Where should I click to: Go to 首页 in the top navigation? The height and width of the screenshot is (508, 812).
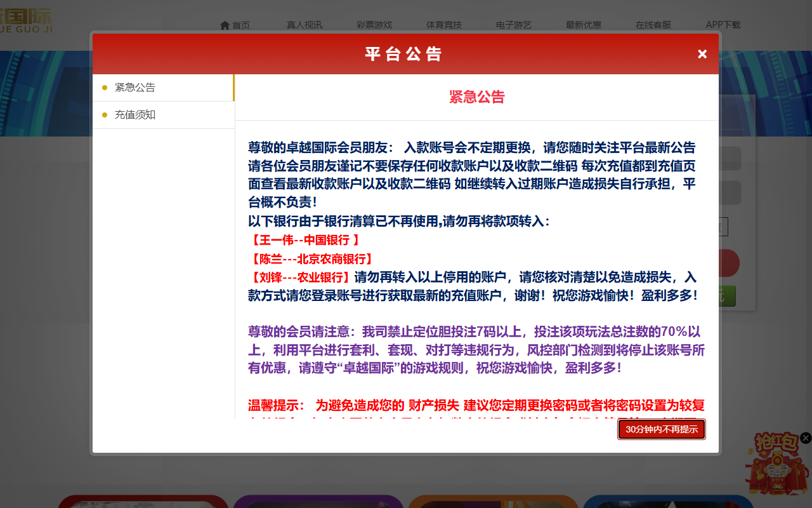241,25
